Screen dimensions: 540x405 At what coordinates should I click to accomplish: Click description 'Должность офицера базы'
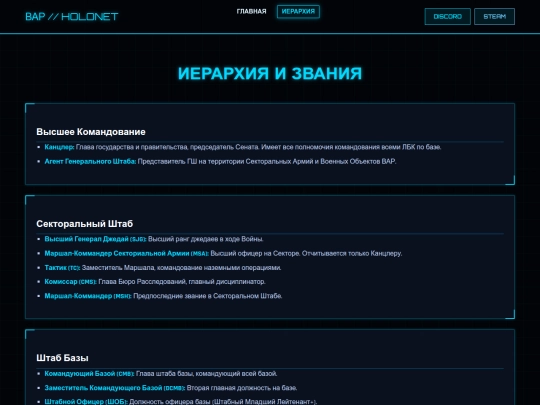[x=223, y=402]
